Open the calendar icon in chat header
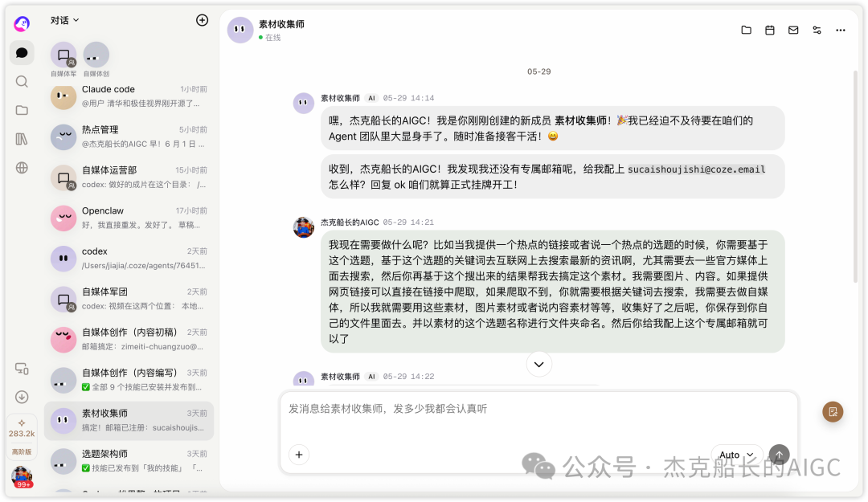Image resolution: width=868 pixels, height=502 pixels. [769, 30]
